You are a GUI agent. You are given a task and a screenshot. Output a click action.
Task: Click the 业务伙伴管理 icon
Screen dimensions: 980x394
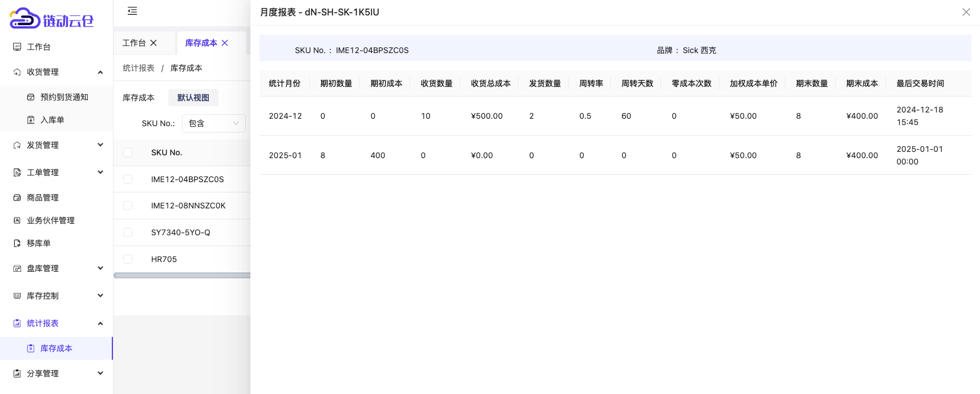pos(17,220)
